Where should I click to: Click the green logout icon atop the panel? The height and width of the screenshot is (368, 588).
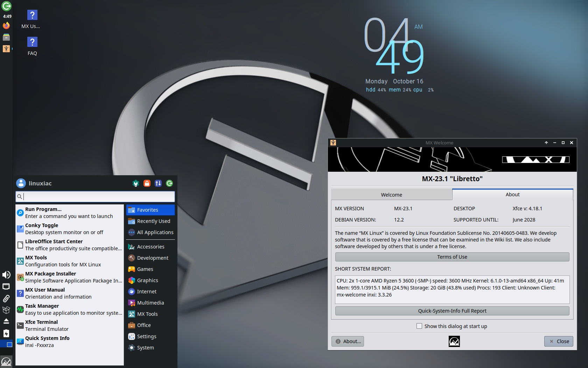tap(6, 6)
